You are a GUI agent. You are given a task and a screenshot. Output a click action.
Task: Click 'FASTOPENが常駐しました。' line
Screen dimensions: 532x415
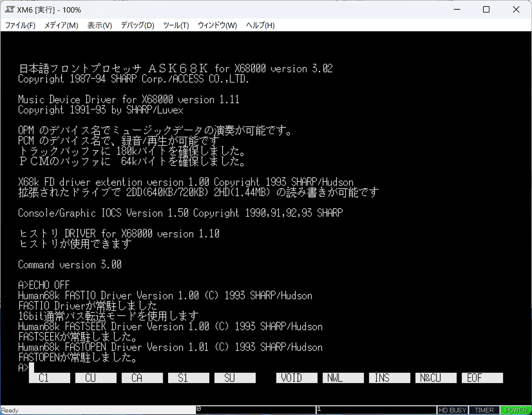point(77,357)
